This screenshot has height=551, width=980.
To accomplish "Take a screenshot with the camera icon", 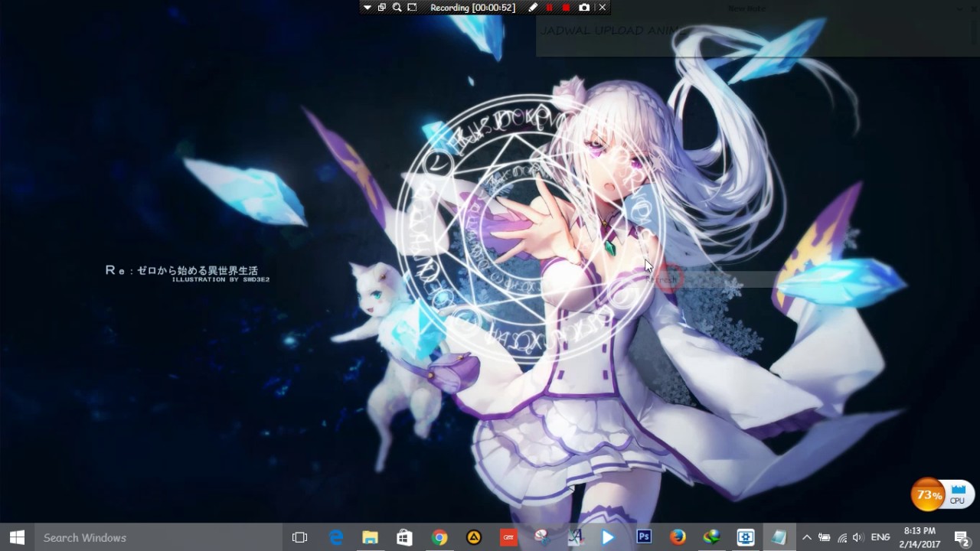I will [x=584, y=8].
